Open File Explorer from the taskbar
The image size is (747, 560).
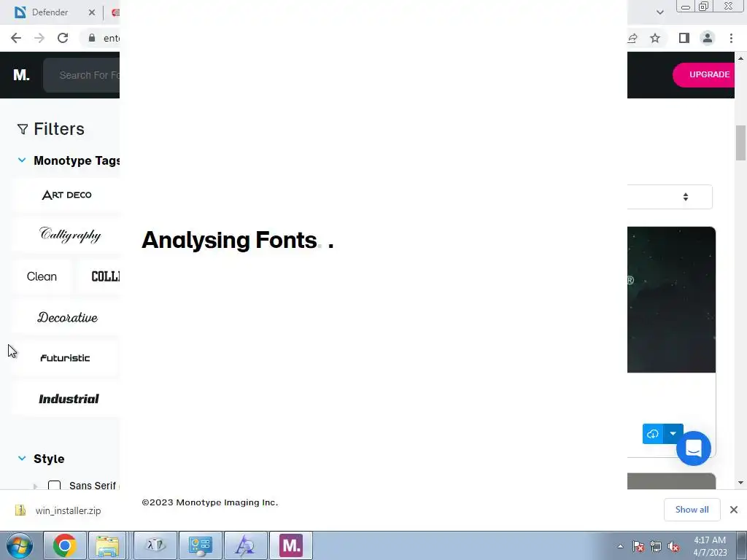pos(107,545)
